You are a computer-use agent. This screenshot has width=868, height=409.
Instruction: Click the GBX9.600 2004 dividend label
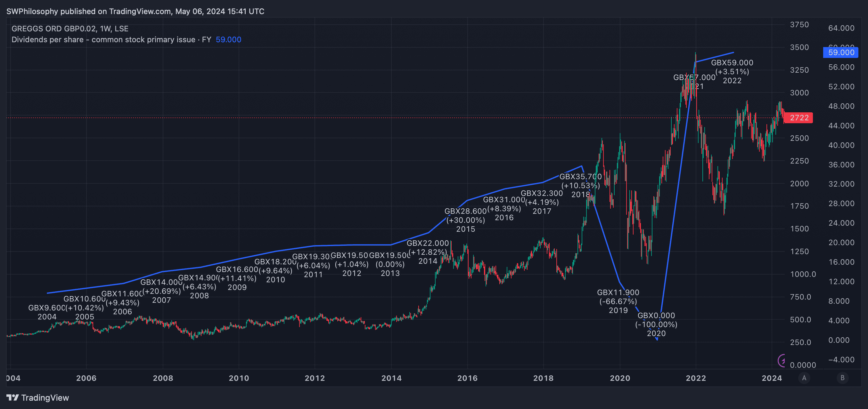47,312
